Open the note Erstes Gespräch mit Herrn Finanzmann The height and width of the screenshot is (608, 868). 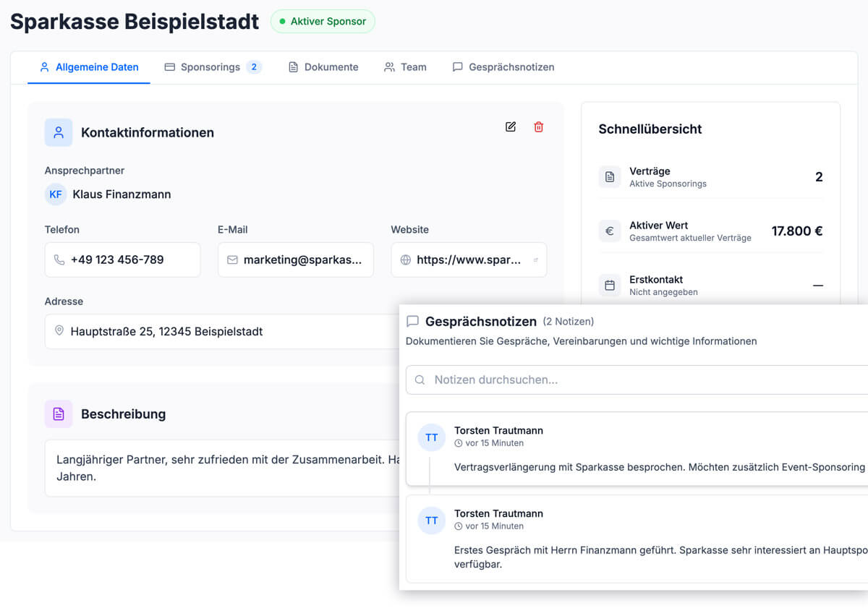(637, 539)
